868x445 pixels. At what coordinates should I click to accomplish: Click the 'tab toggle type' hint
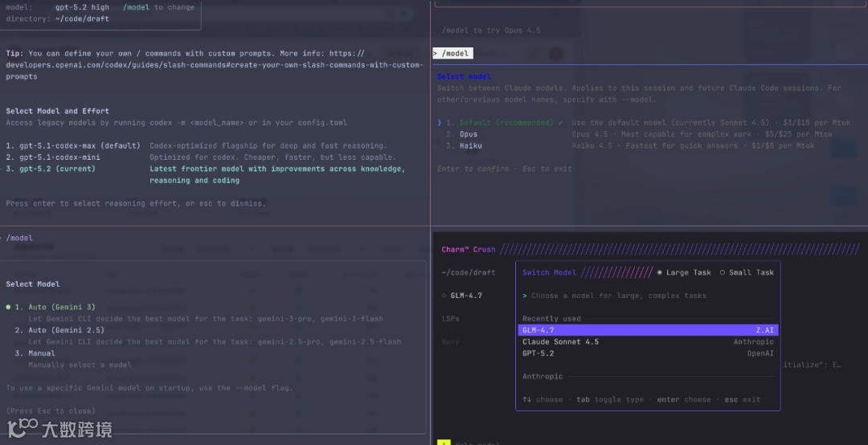610,399
